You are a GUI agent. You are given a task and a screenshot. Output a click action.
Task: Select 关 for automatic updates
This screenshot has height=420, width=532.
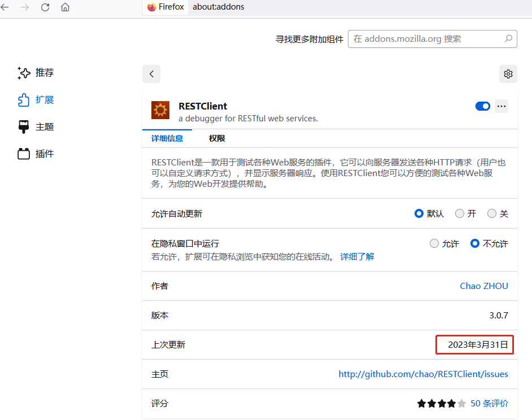[492, 213]
